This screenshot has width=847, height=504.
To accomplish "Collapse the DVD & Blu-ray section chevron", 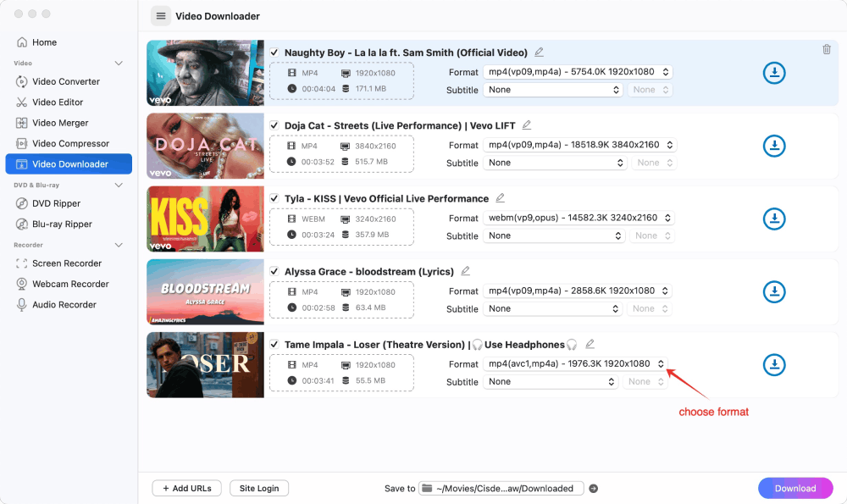I will (119, 185).
